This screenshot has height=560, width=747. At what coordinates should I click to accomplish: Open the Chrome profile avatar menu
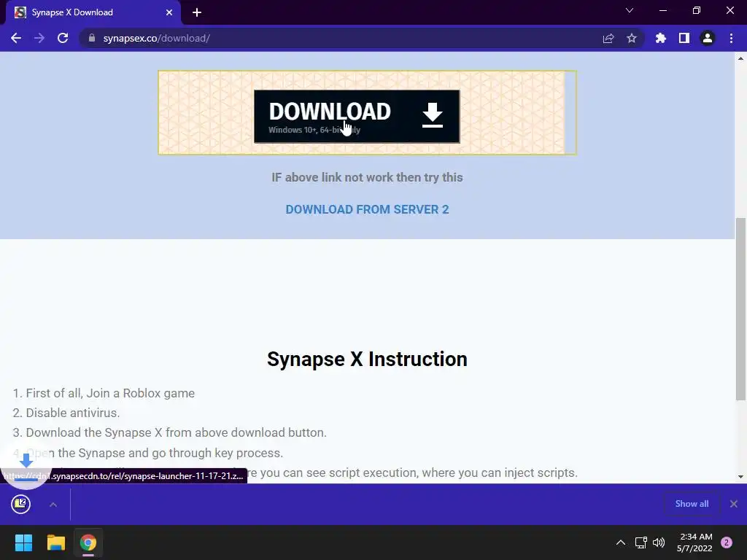coord(708,38)
